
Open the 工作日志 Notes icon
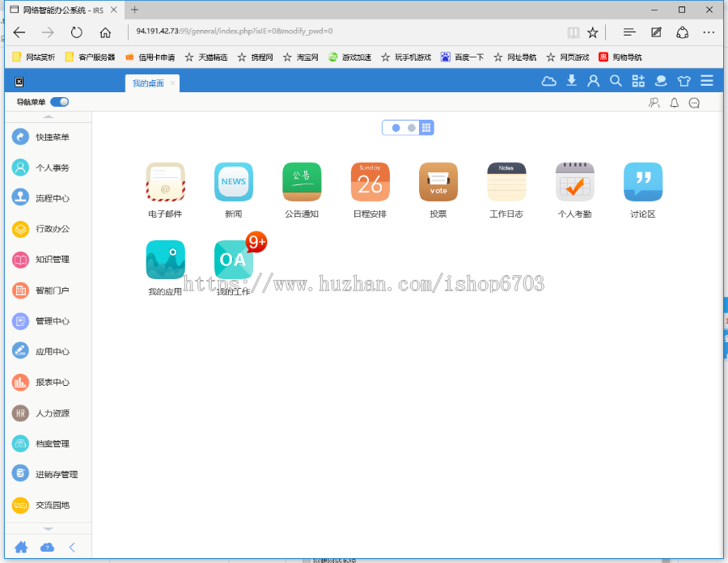pos(506,182)
